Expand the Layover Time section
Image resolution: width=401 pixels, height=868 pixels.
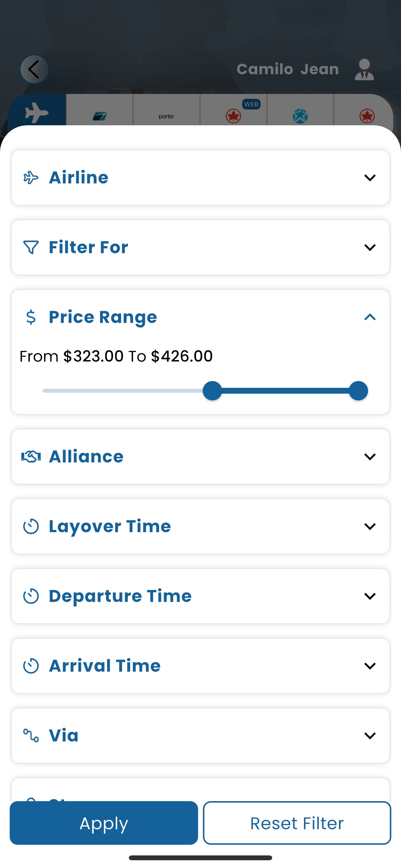pos(370,526)
